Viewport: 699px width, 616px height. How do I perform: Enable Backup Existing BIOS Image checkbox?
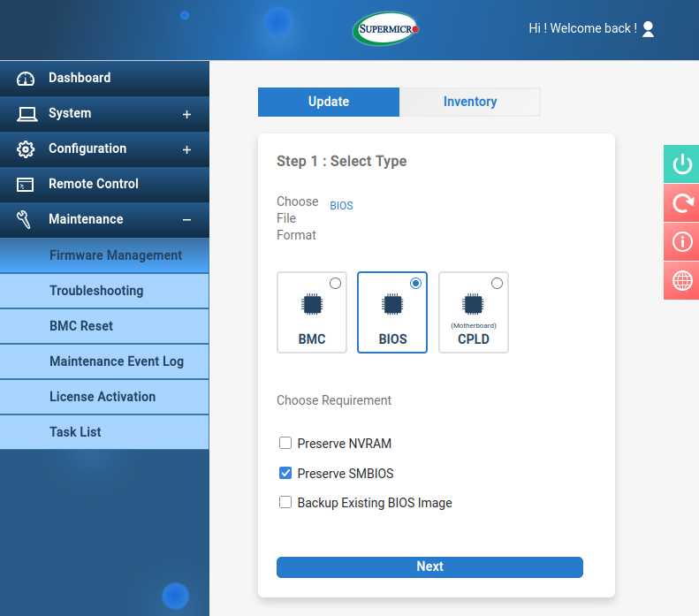pos(285,502)
